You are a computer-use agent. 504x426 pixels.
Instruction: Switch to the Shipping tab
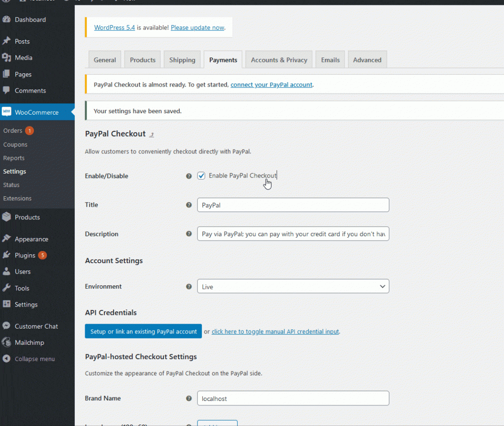(182, 60)
